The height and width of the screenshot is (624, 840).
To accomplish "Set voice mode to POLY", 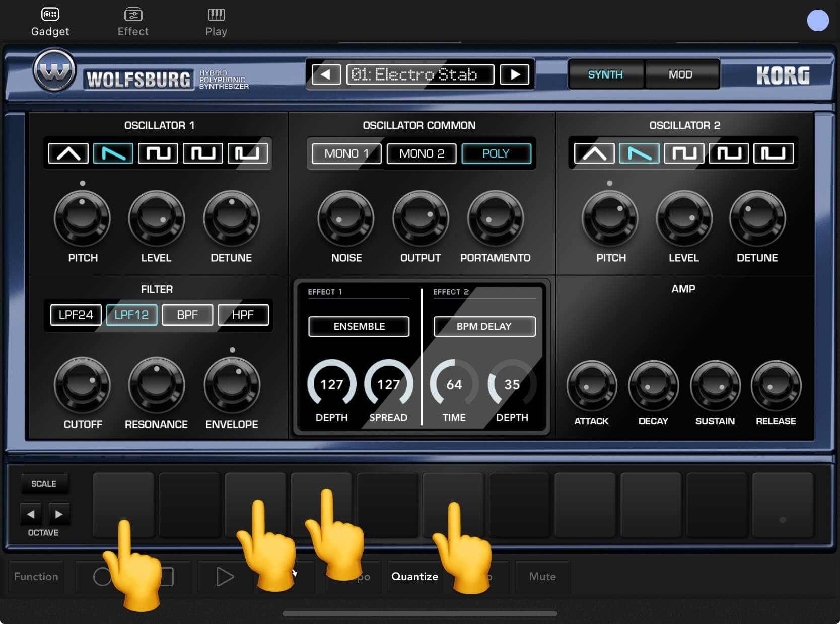I will [x=496, y=153].
